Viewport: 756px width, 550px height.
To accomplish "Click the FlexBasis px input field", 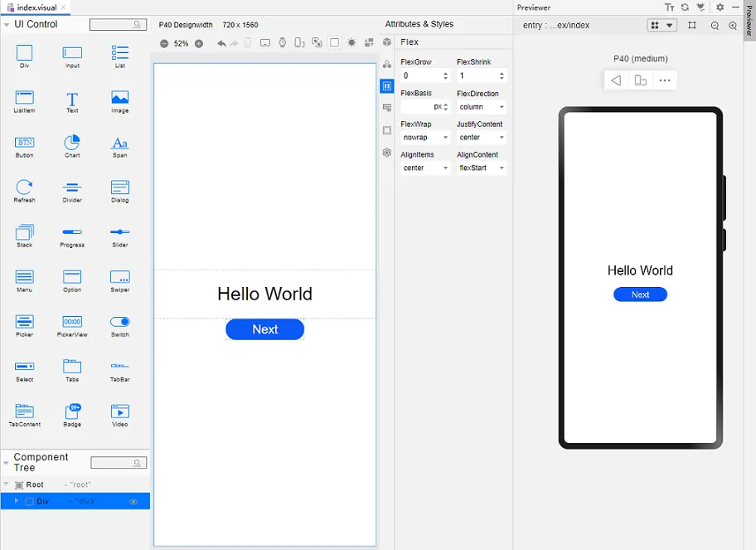I will (425, 107).
